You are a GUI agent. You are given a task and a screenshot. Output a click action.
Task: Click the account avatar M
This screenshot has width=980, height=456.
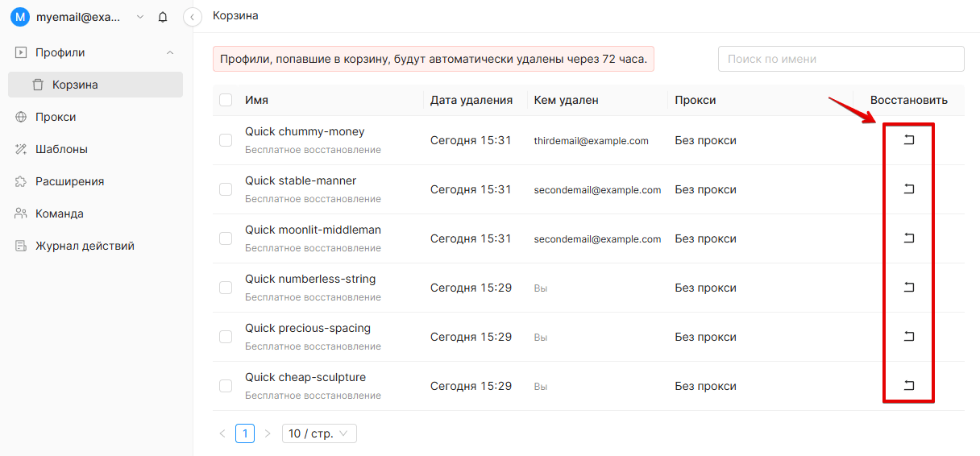[20, 17]
